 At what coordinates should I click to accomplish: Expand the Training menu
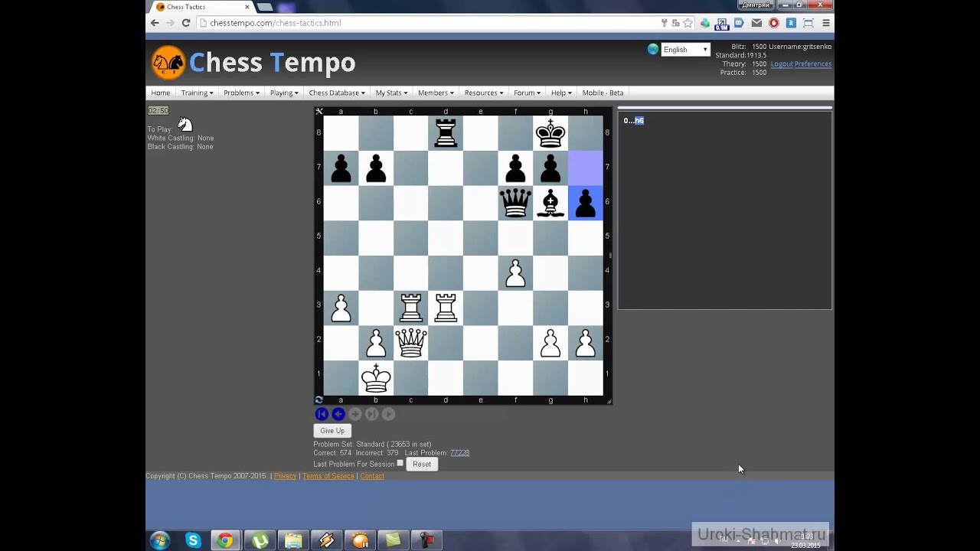click(x=197, y=93)
